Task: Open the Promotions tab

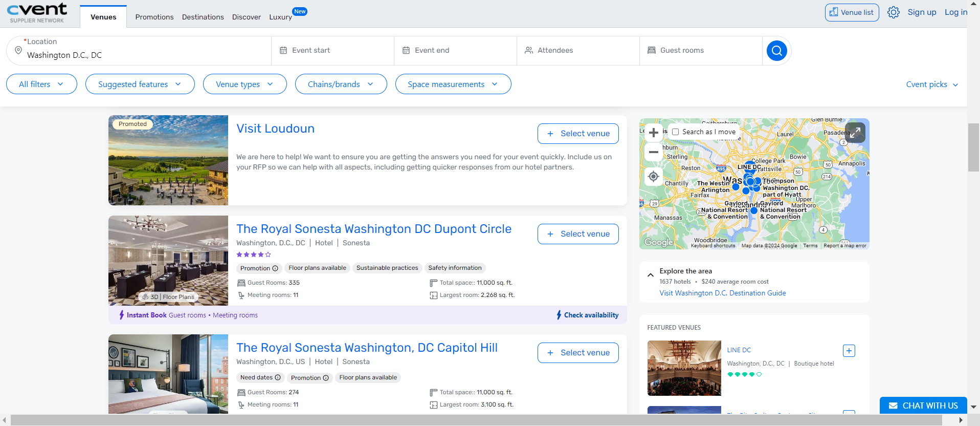Action: 154,17
